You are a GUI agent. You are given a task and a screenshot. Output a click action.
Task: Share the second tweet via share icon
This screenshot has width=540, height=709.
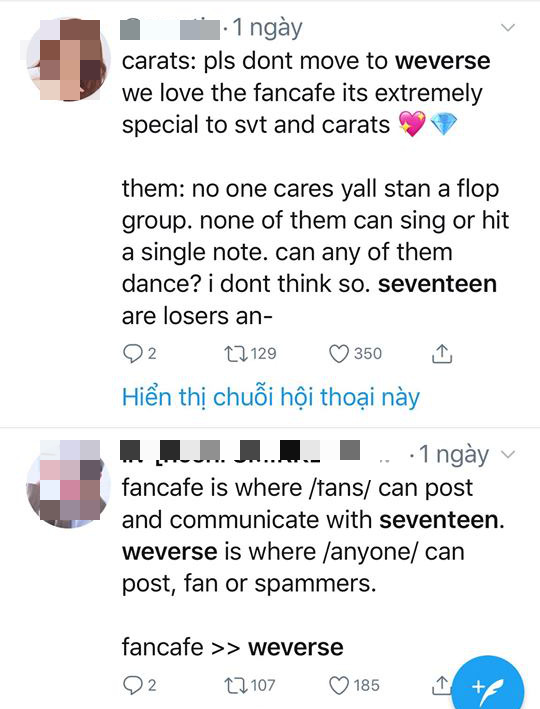tap(441, 685)
